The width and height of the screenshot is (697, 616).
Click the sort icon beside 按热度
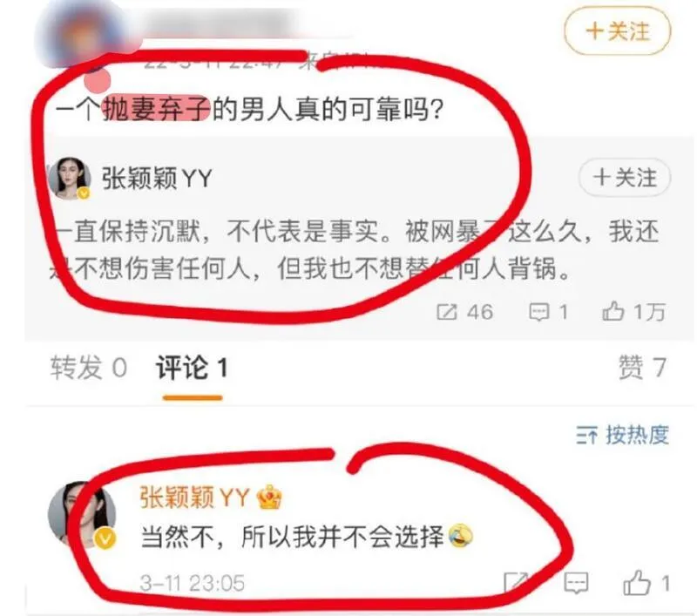[x=586, y=435]
